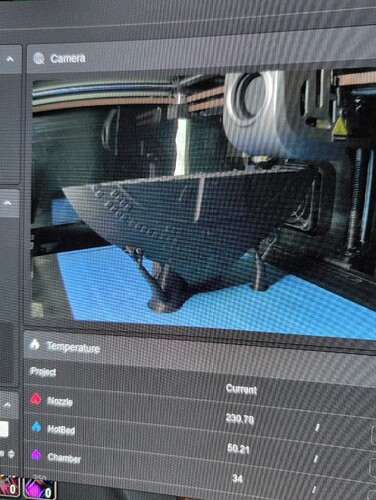Image resolution: width=376 pixels, height=500 pixels.
Task: Click the purple Chamber temperature icon
Action: (36, 455)
